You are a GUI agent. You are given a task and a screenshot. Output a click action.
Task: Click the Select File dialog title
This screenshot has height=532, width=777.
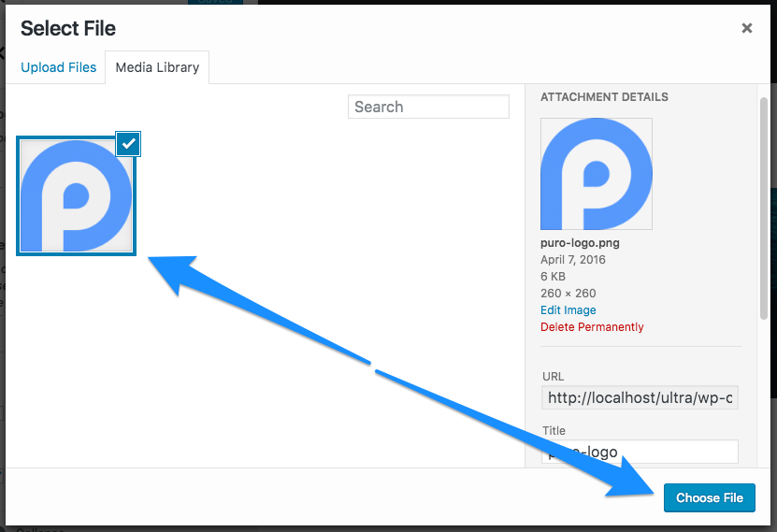pos(68,29)
